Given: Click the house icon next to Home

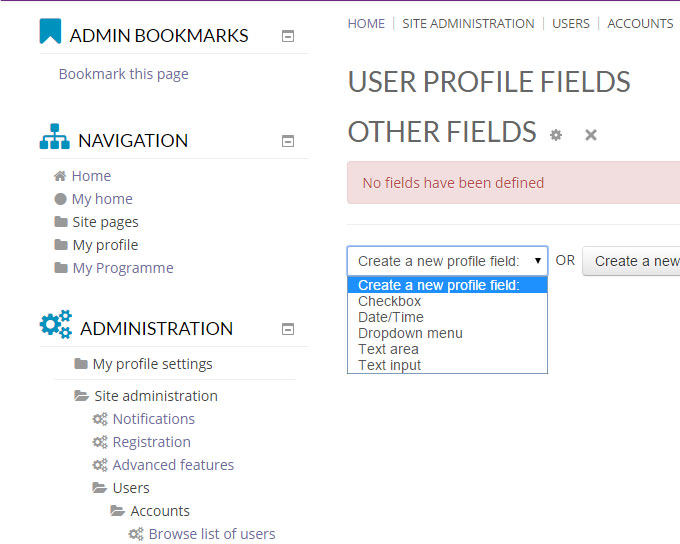Looking at the screenshot, I should pyautogui.click(x=60, y=176).
